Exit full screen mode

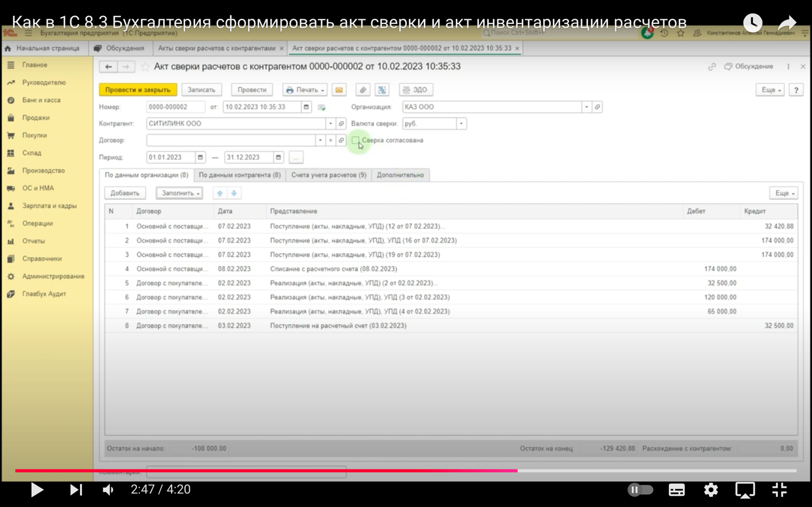(780, 489)
